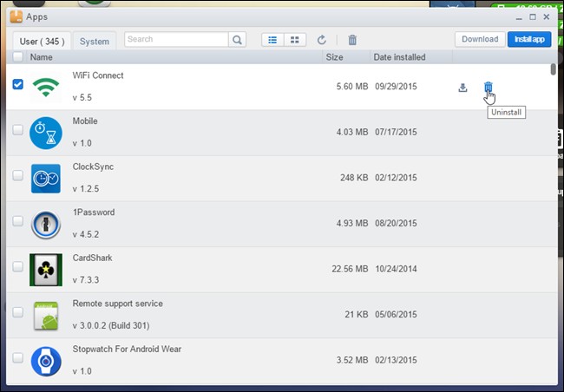Click the Apps window title icon
The width and height of the screenshot is (564, 392).
click(x=16, y=16)
